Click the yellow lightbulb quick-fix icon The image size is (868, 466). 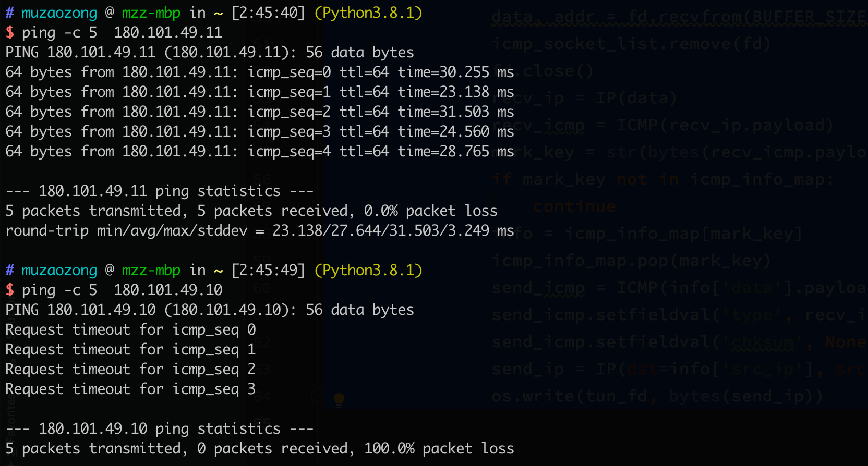click(339, 399)
